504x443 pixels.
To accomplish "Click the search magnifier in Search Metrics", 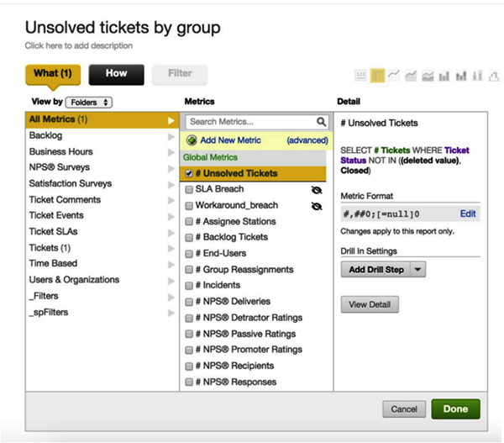I will 322,122.
